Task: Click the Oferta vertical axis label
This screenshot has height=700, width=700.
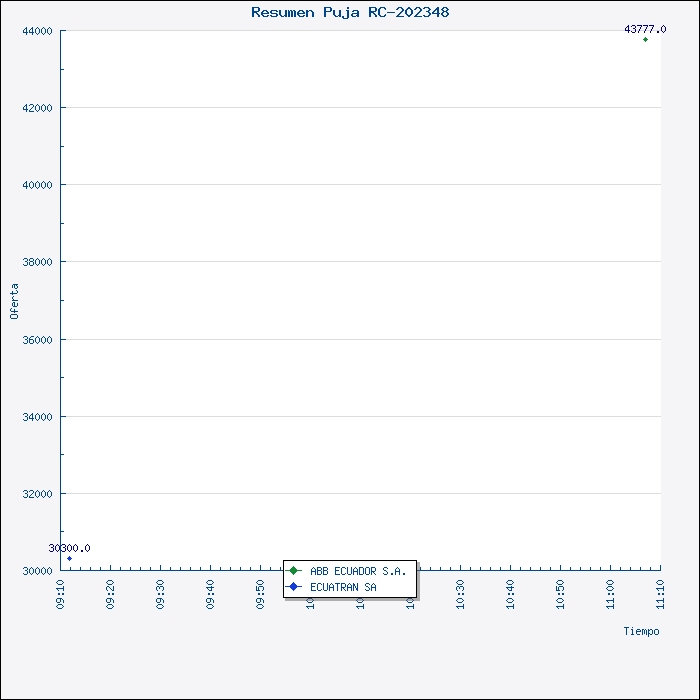Action: click(x=14, y=301)
